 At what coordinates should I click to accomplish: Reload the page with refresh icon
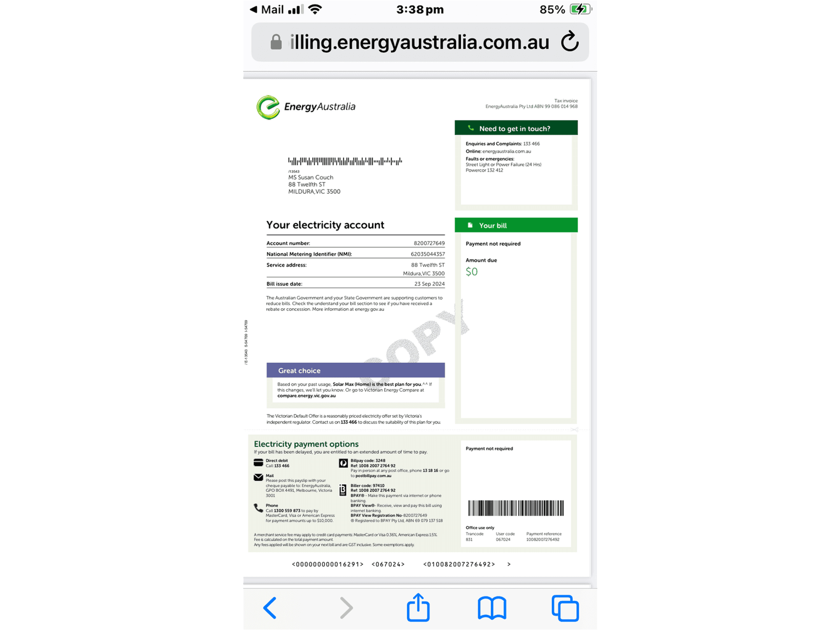[x=570, y=41]
